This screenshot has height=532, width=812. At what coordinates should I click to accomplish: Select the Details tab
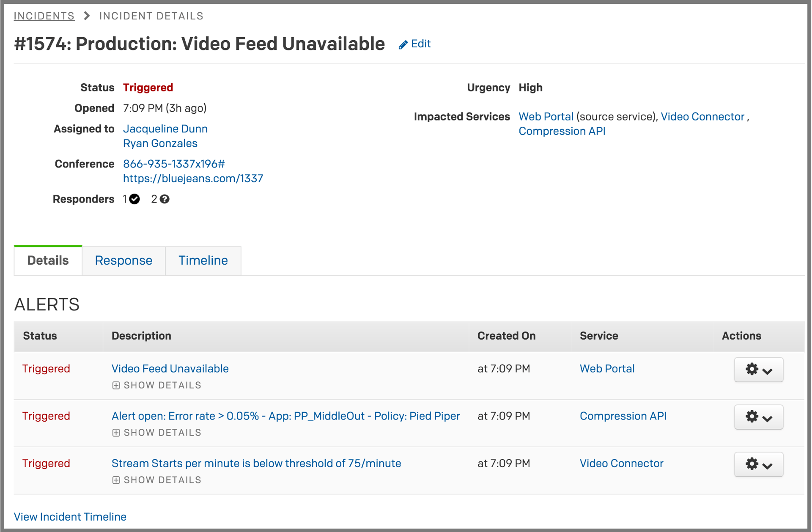click(x=48, y=261)
